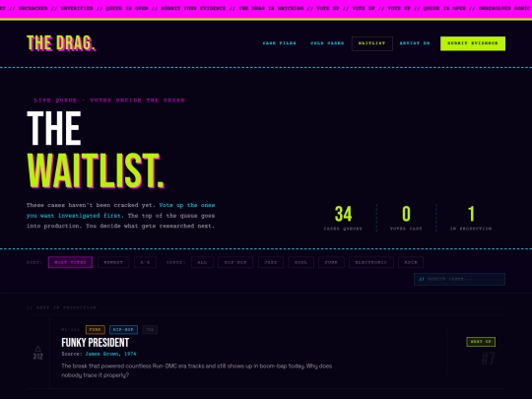Focus the search cases input field
The image size is (532, 399).
[x=459, y=279]
